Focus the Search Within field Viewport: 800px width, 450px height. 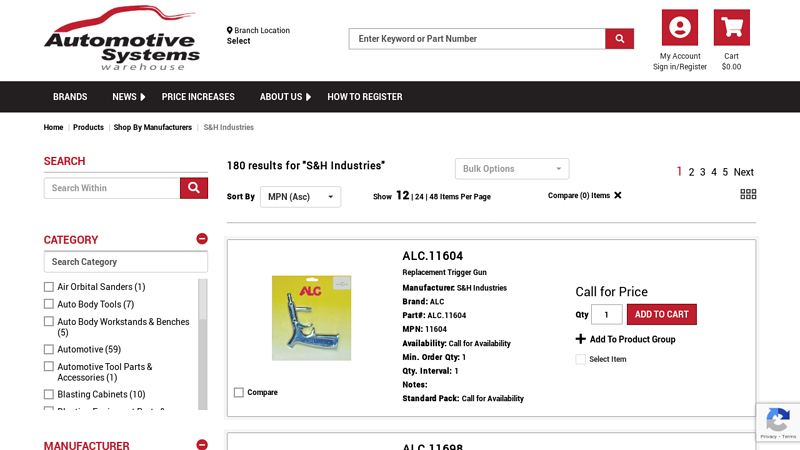(x=112, y=188)
